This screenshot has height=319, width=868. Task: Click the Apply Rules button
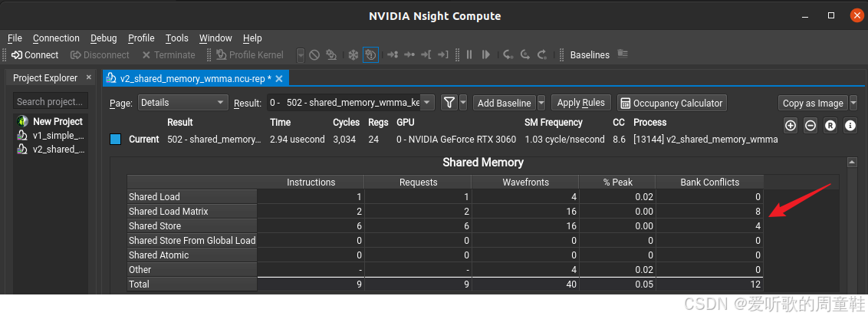coord(580,103)
